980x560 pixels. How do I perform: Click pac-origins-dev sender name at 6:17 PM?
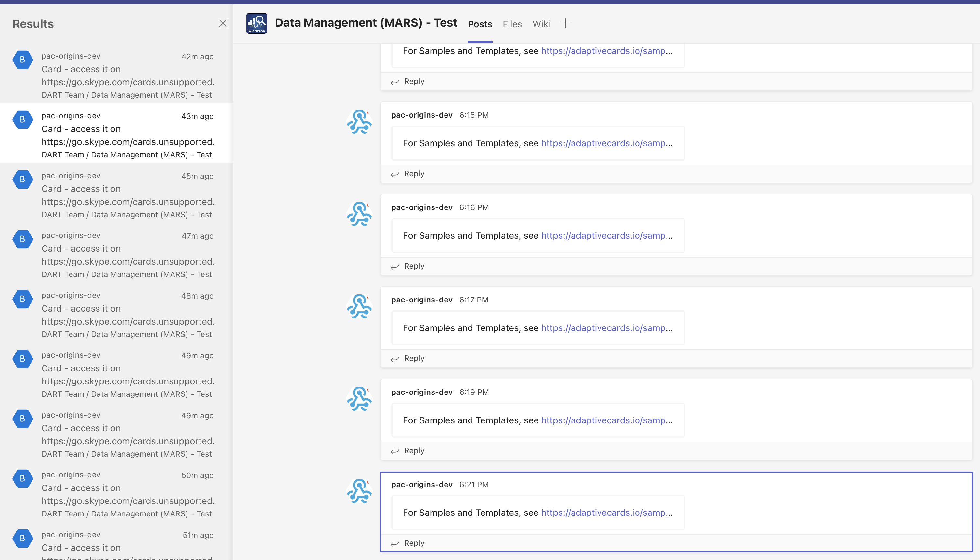point(421,300)
